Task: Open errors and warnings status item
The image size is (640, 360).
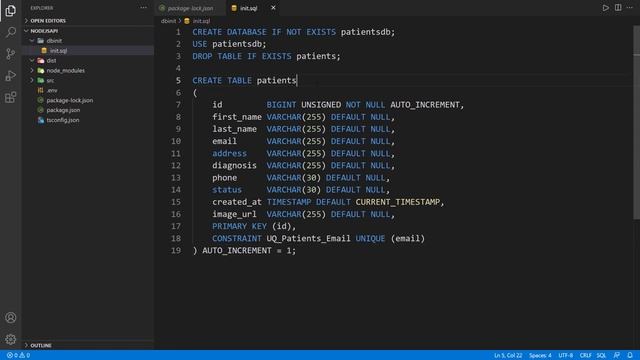Action: point(18,355)
